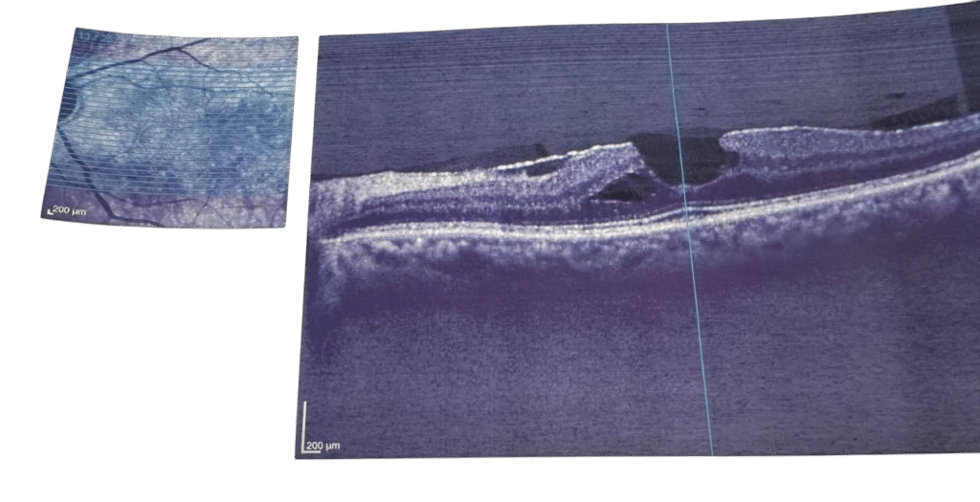Click the scale bar icon on fundus image

coord(50,209)
